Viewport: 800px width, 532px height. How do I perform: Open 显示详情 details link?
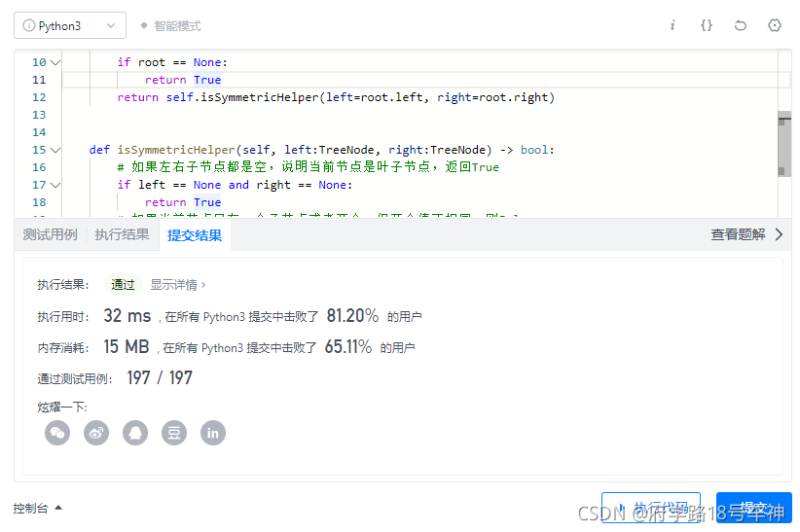[x=177, y=285]
